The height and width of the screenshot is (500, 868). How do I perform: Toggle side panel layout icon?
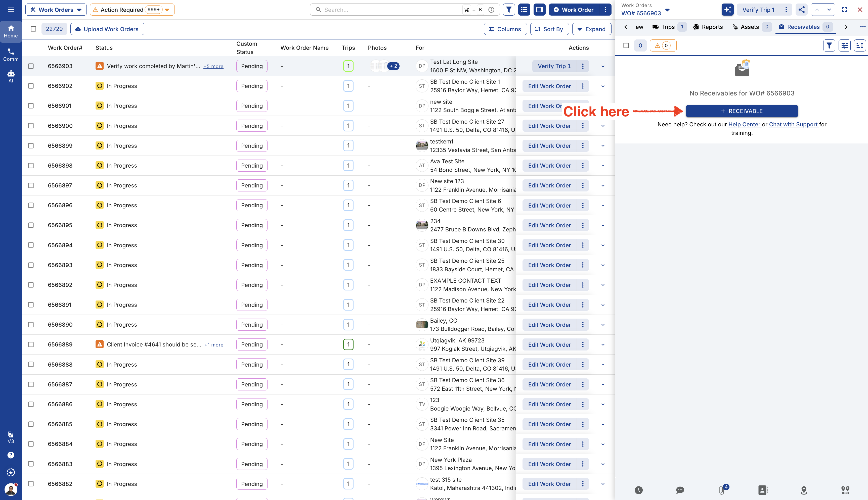540,10
